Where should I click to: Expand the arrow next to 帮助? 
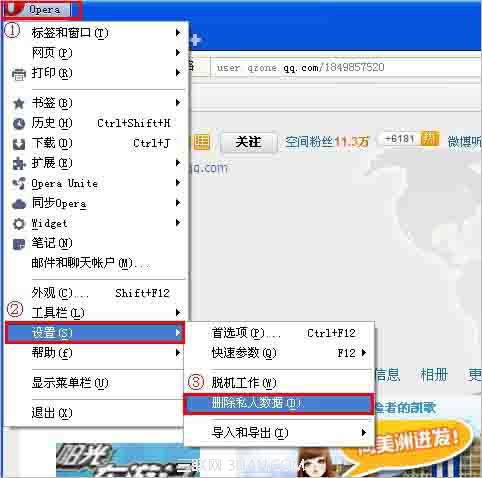(x=178, y=352)
